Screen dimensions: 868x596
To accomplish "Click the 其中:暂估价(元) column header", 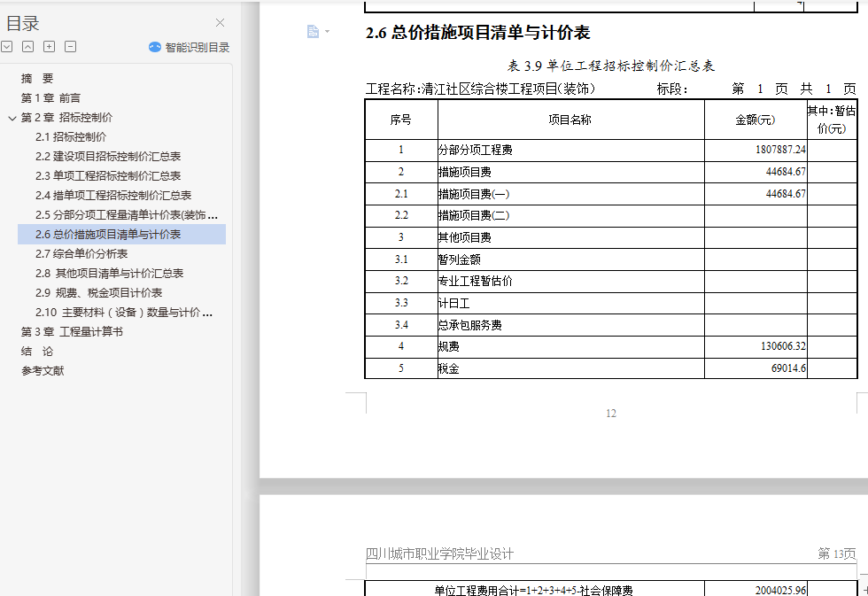I will point(832,120).
